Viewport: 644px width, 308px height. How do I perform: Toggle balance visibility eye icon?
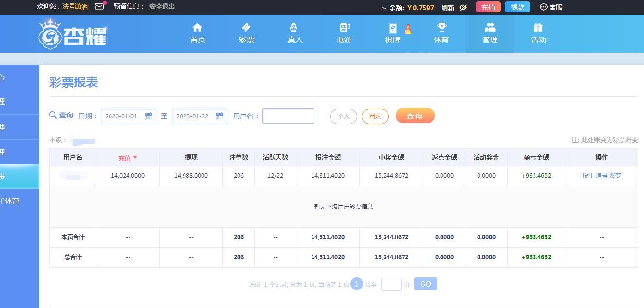click(x=463, y=7)
